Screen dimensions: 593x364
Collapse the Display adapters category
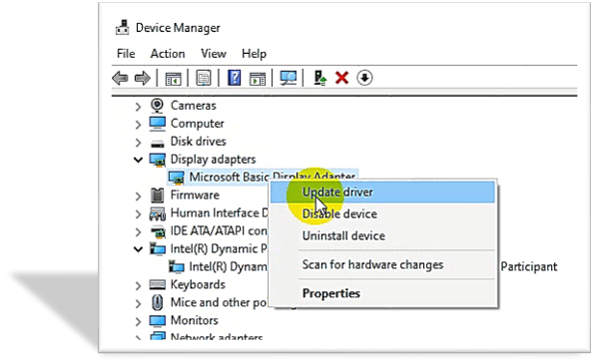[138, 160]
